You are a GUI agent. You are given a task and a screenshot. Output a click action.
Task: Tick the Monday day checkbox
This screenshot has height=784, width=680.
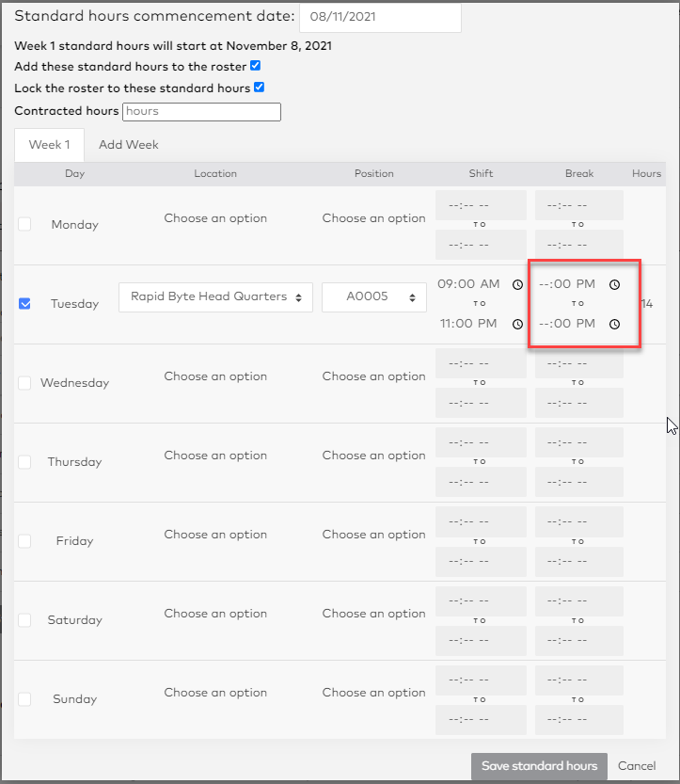click(x=24, y=225)
